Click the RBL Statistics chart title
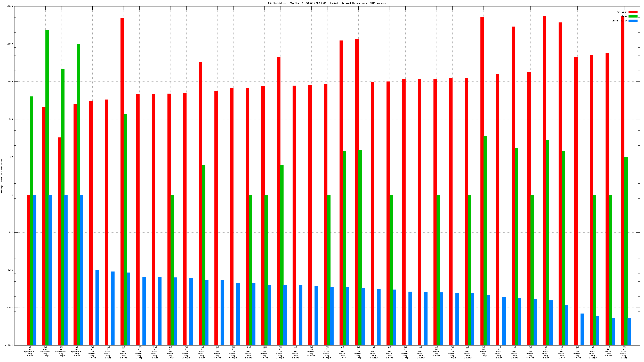 (x=327, y=3)
